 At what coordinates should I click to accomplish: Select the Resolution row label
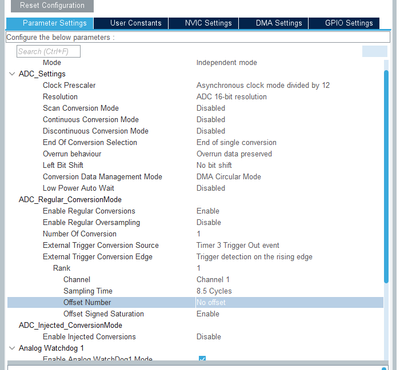click(x=60, y=97)
